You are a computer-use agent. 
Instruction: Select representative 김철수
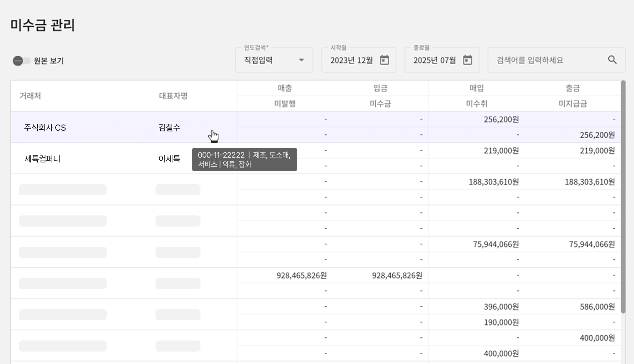click(x=169, y=128)
